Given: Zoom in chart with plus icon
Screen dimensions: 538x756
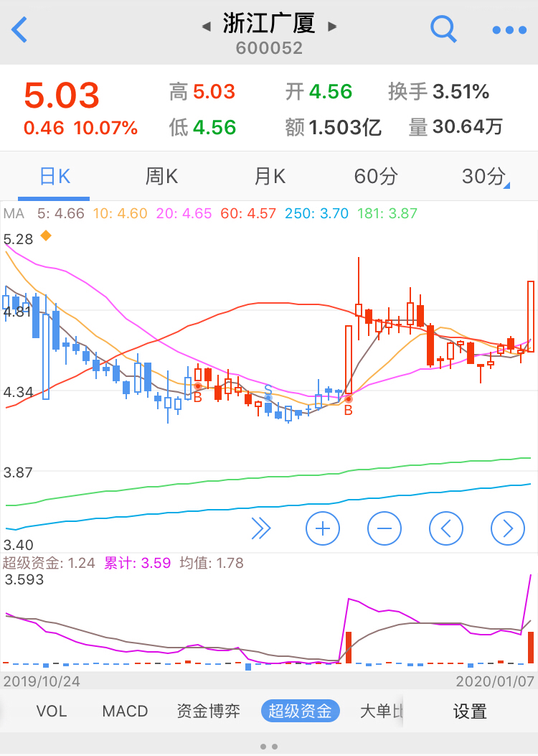Looking at the screenshot, I should coord(323,529).
